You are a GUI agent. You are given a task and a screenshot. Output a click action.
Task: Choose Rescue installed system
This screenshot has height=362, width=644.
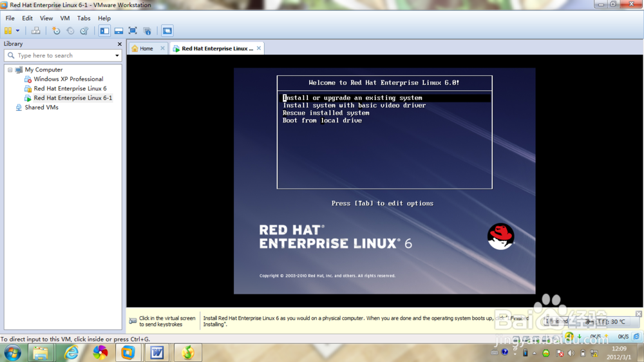[326, 113]
